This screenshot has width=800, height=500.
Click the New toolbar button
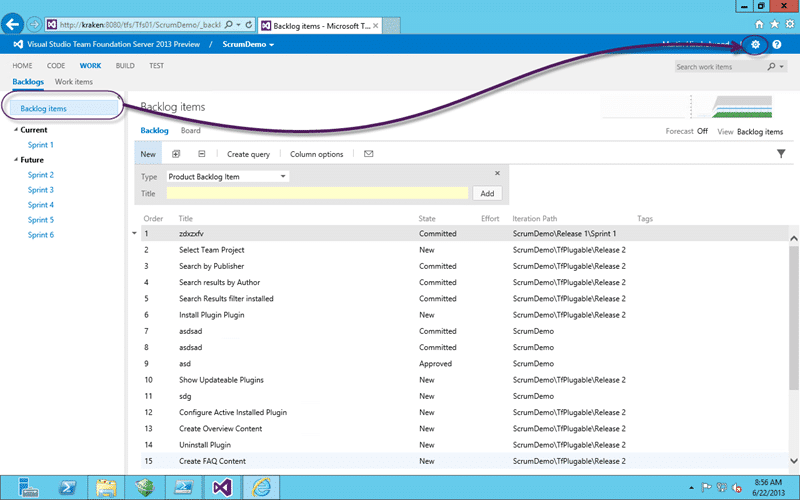coord(148,154)
